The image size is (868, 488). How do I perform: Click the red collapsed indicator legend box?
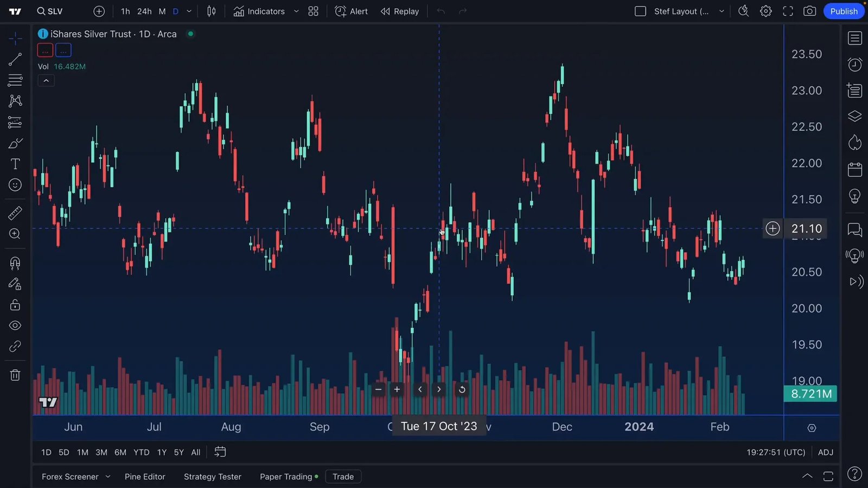(45, 50)
